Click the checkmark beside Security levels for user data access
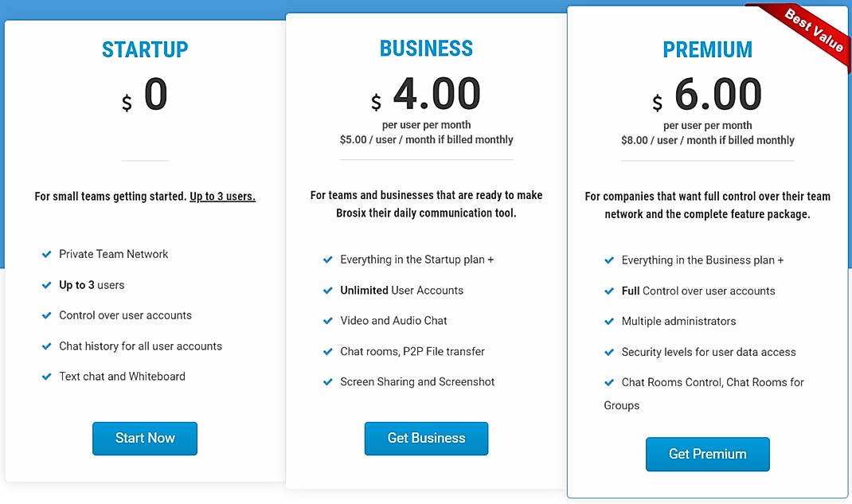This screenshot has width=852, height=504. [x=609, y=352]
